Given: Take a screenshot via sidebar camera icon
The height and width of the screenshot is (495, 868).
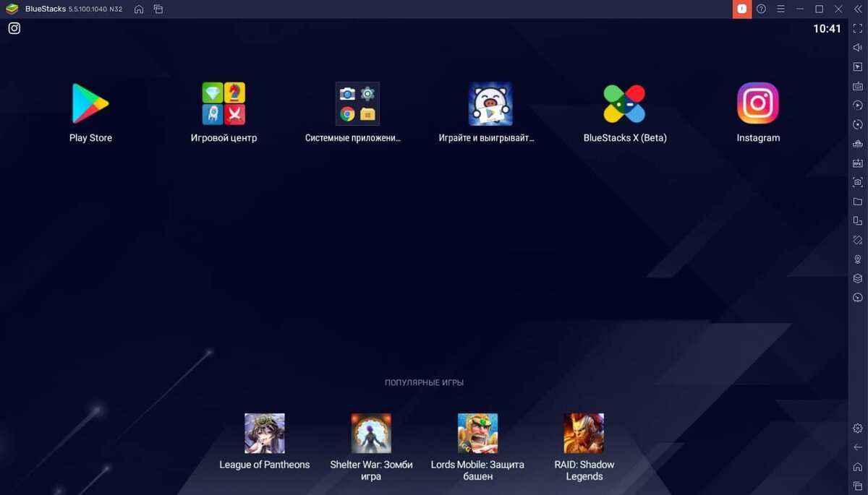Looking at the screenshot, I should coord(858,182).
